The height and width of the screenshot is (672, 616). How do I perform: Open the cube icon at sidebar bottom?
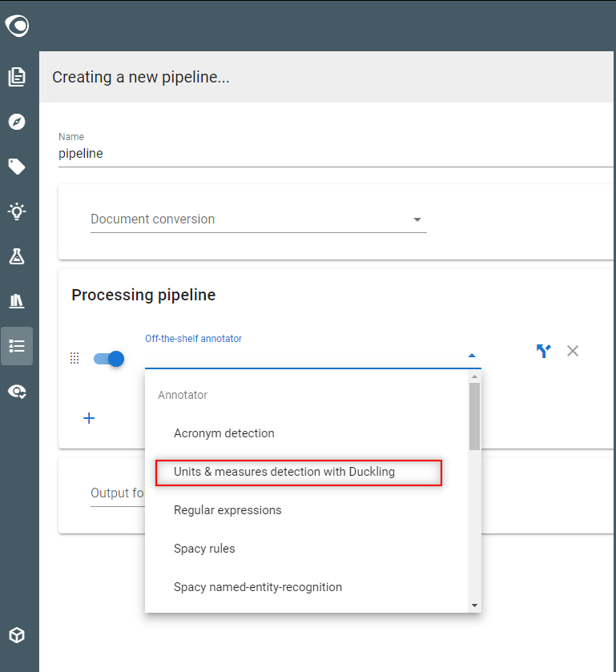(x=17, y=635)
